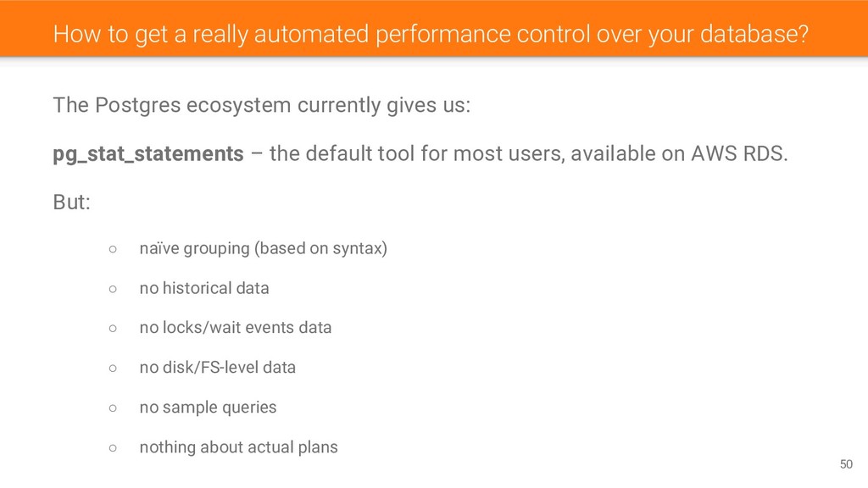
Task: Click bullet circle beside naïve grouping
Action: 113,249
